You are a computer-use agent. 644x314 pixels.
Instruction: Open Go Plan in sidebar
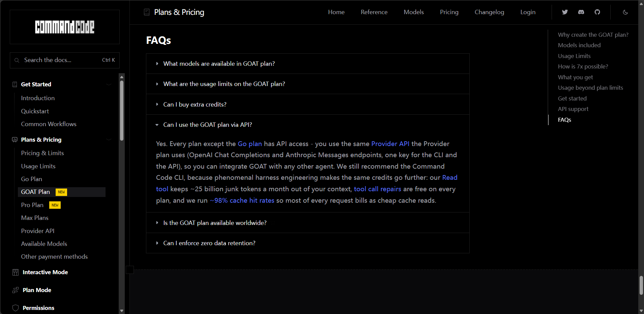(31, 179)
